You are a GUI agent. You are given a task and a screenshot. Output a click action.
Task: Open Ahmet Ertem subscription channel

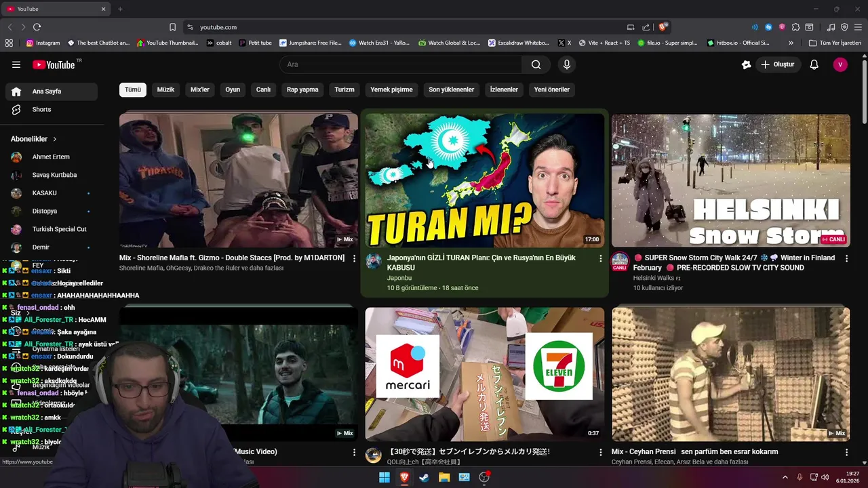point(52,157)
